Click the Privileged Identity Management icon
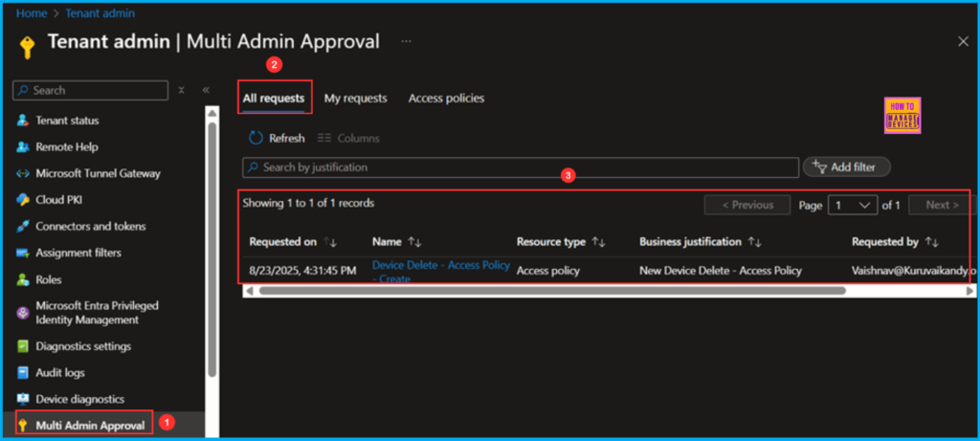 23,312
